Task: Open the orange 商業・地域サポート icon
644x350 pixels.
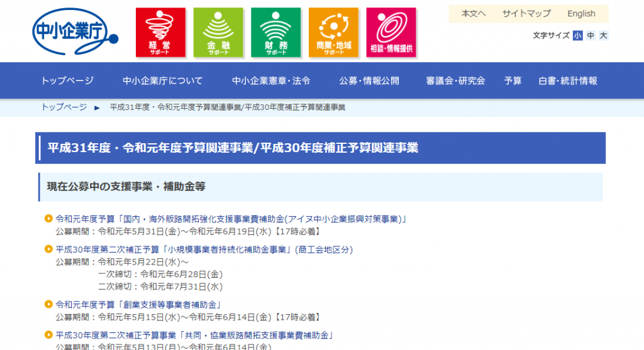Action: [333, 32]
